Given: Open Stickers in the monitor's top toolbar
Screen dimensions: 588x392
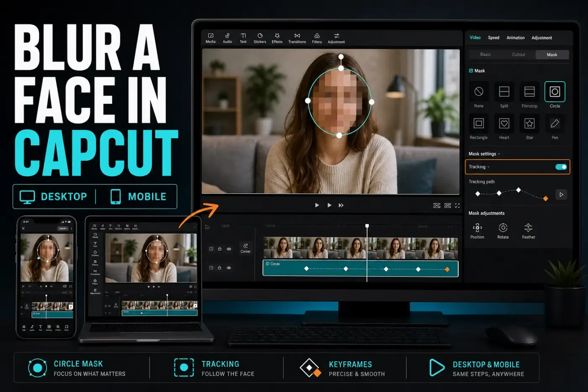Looking at the screenshot, I should (x=260, y=38).
